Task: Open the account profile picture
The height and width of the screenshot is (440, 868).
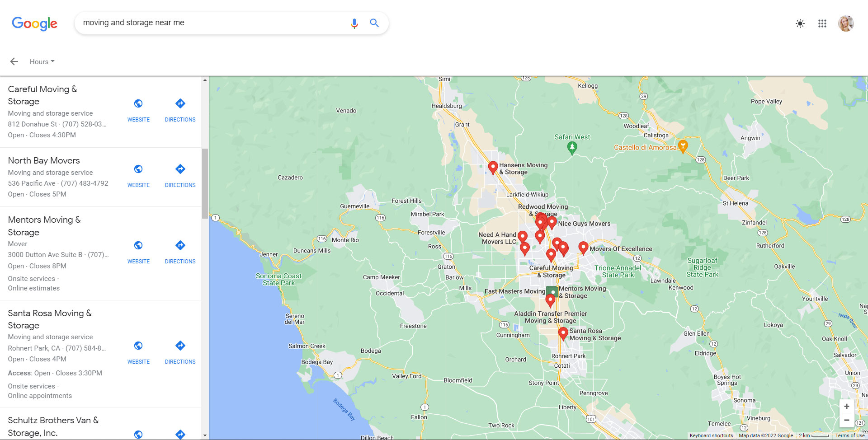Action: [846, 23]
